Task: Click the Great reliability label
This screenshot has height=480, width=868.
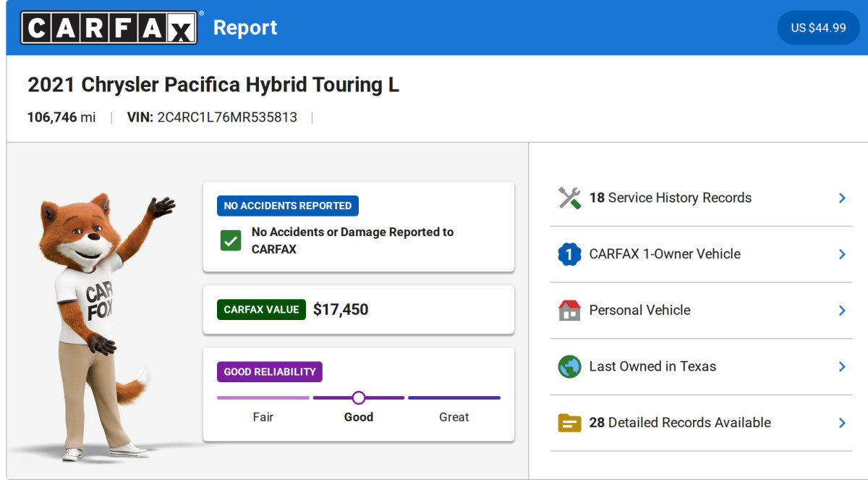Action: pyautogui.click(x=454, y=417)
